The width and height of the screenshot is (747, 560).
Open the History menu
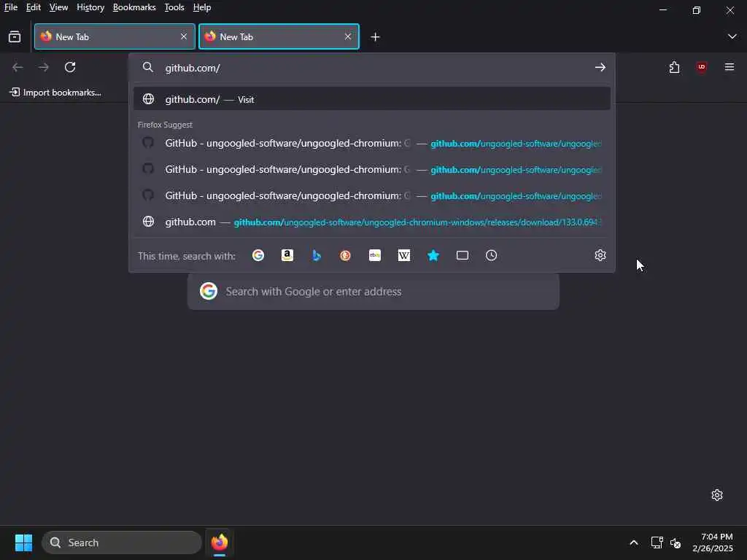(x=90, y=7)
